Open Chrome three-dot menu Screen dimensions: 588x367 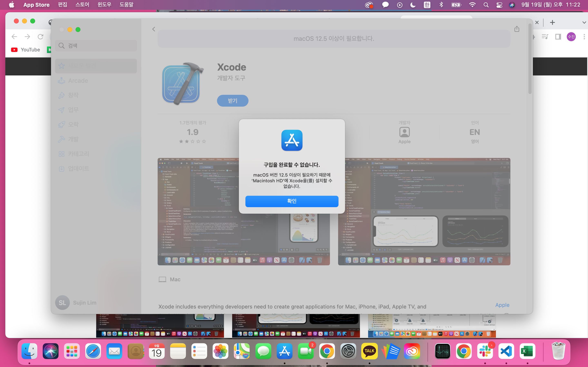[584, 37]
